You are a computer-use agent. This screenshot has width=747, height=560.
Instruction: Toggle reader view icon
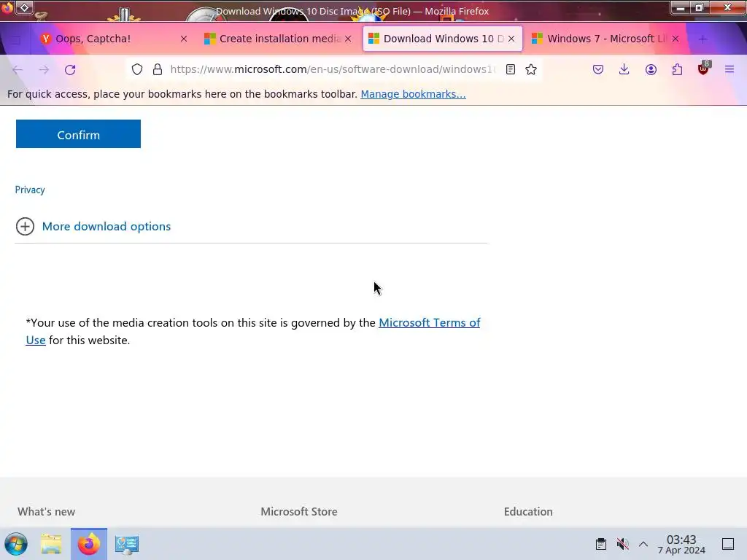[510, 69]
